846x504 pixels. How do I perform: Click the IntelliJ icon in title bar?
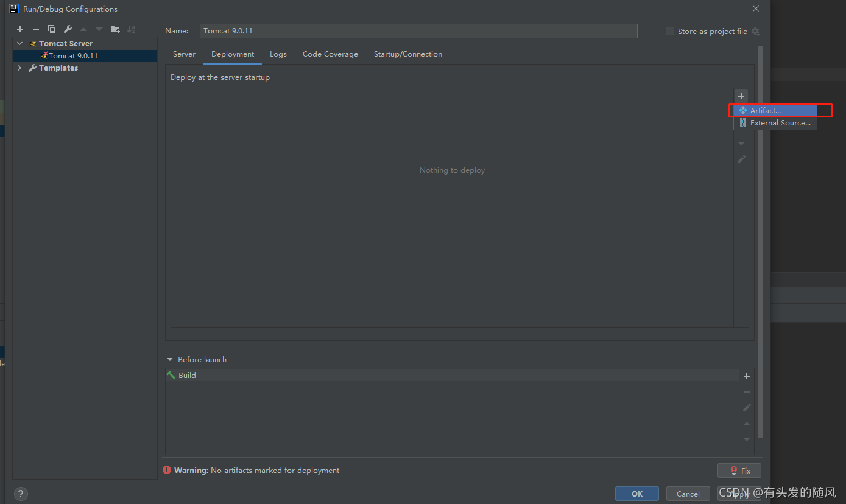point(13,9)
